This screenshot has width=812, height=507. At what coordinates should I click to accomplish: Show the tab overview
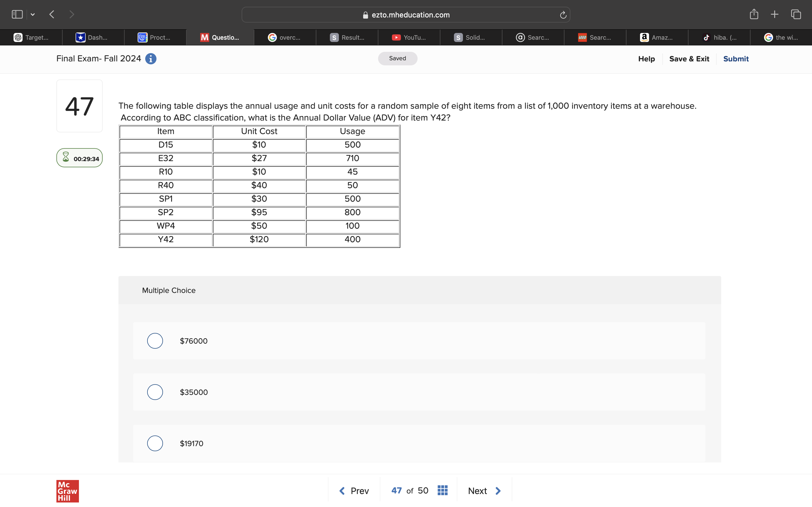coord(796,14)
